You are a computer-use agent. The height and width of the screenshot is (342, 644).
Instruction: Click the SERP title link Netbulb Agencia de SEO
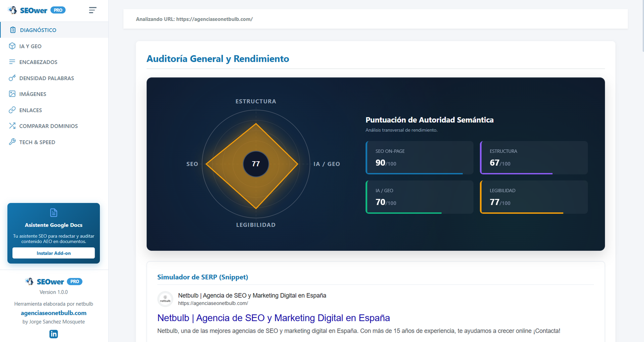pos(274,318)
